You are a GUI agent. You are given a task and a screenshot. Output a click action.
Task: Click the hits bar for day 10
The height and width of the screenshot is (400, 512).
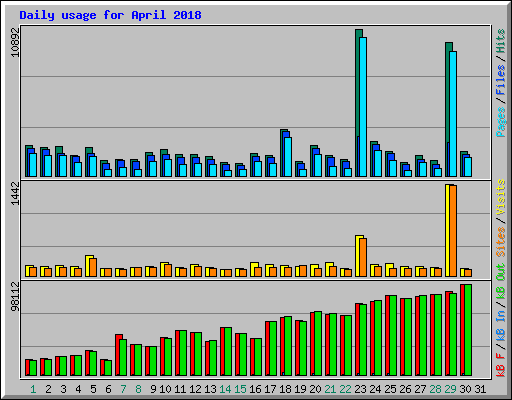(162, 163)
